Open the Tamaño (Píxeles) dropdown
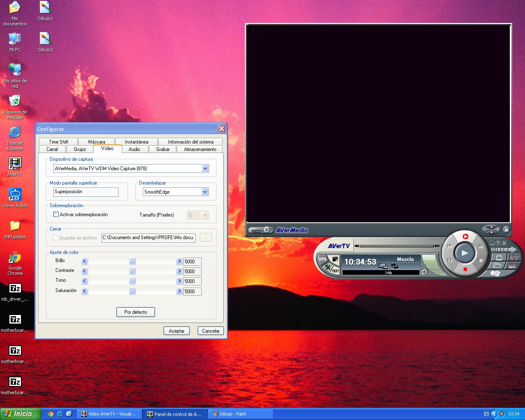This screenshot has height=420, width=525. (205, 215)
